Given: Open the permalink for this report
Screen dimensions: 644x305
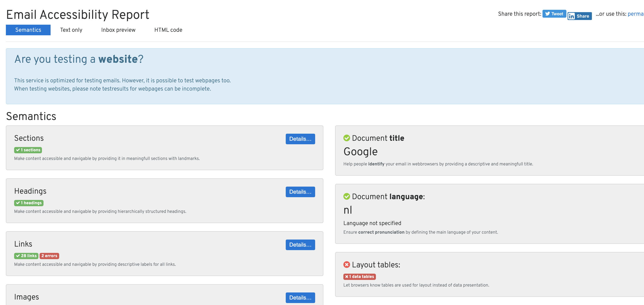Looking at the screenshot, I should (636, 14).
